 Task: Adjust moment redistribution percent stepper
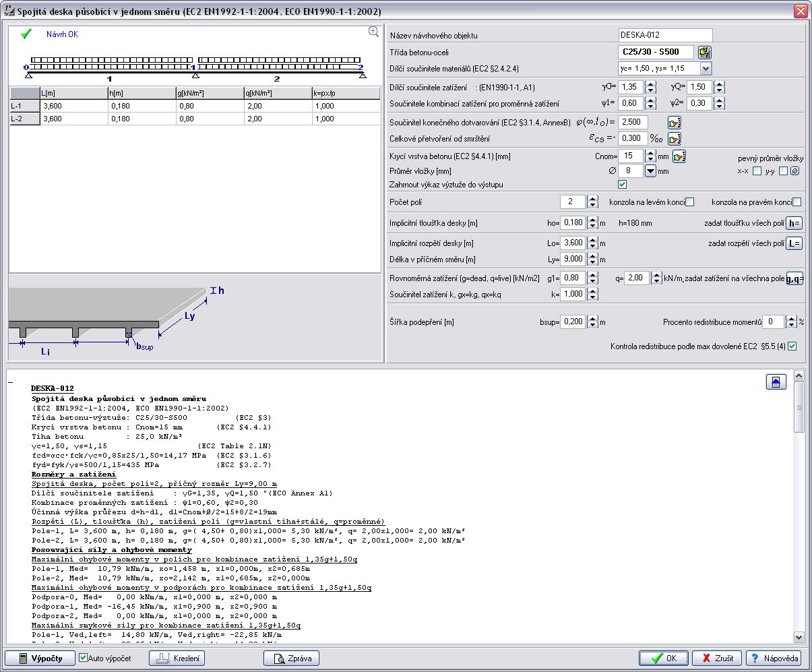point(791,322)
